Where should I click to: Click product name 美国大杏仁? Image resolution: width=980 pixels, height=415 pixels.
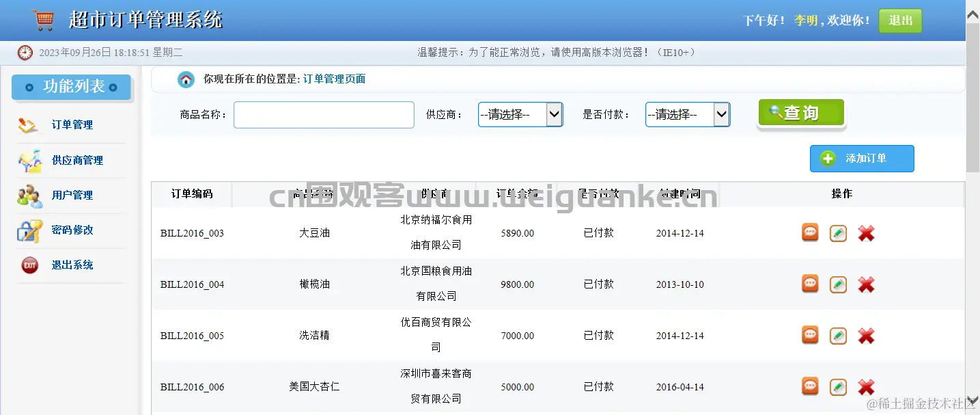(x=314, y=387)
